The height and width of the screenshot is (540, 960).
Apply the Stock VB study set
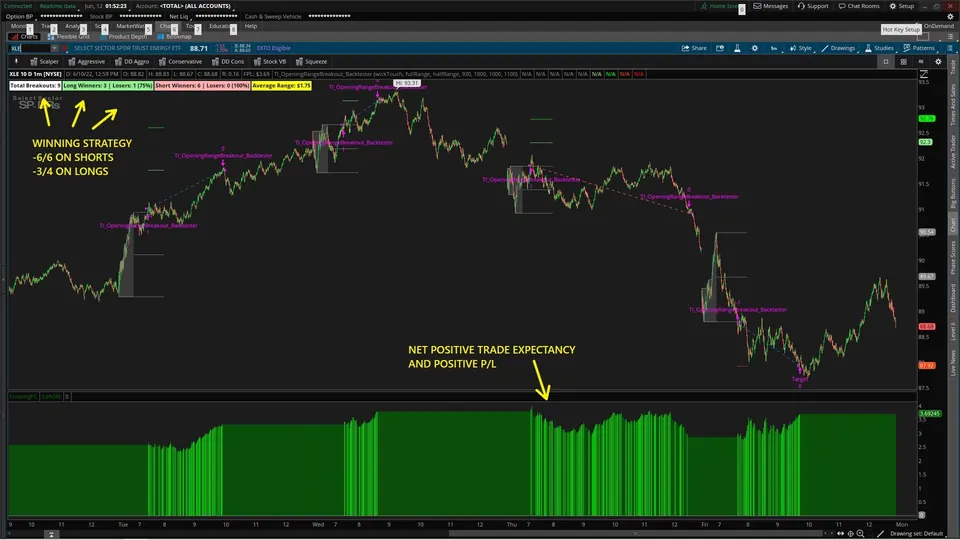(x=270, y=61)
